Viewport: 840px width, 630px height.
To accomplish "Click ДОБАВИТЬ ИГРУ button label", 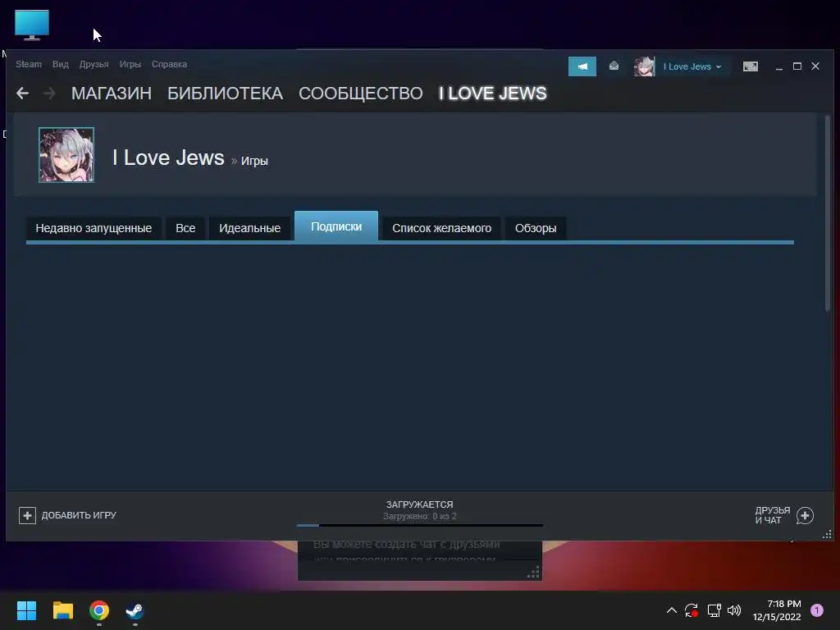I will (x=79, y=515).
